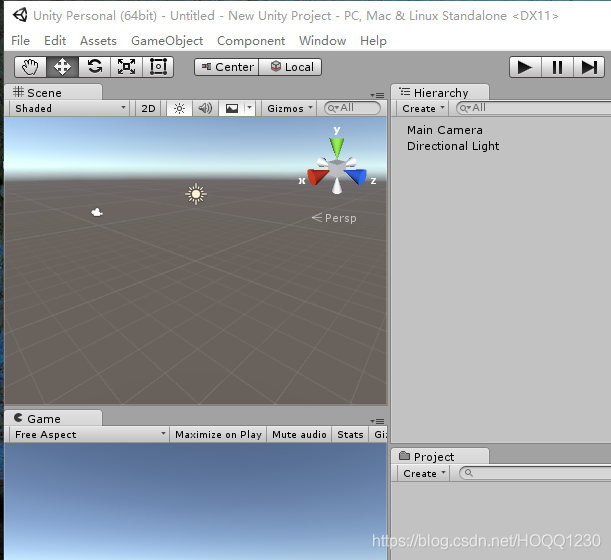The height and width of the screenshot is (560, 611).
Task: Open Game panel options menu
Action: point(377,421)
